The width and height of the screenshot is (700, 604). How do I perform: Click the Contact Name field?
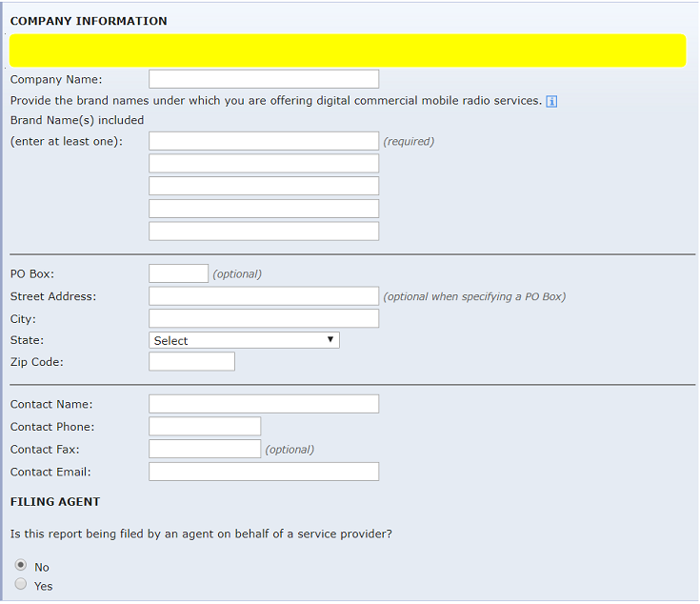tap(264, 404)
